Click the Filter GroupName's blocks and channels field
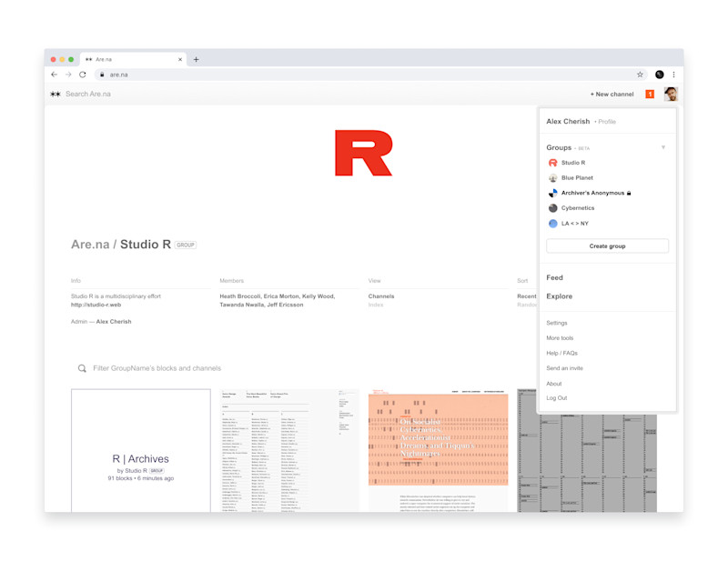 [157, 368]
